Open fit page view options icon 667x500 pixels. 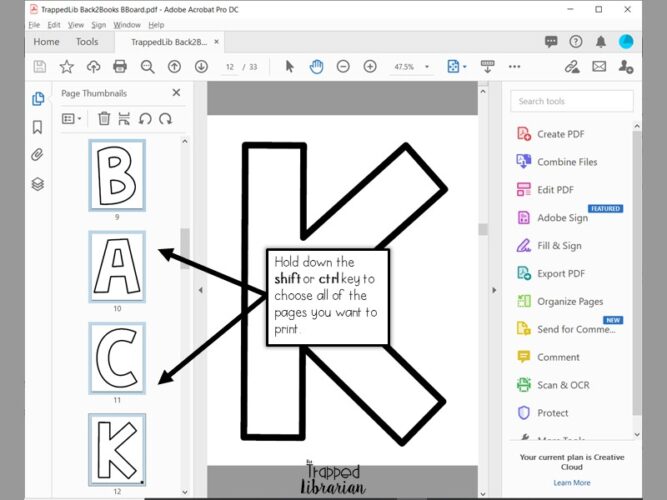point(456,67)
